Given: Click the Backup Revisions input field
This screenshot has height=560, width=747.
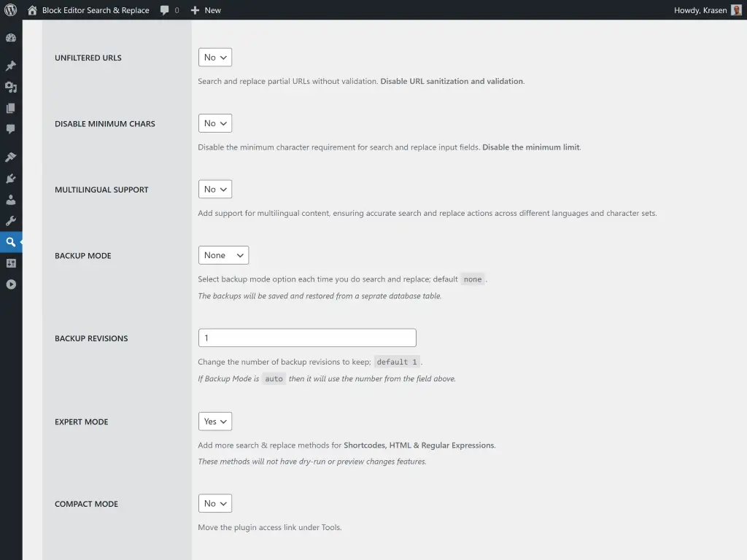Looking at the screenshot, I should [306, 338].
